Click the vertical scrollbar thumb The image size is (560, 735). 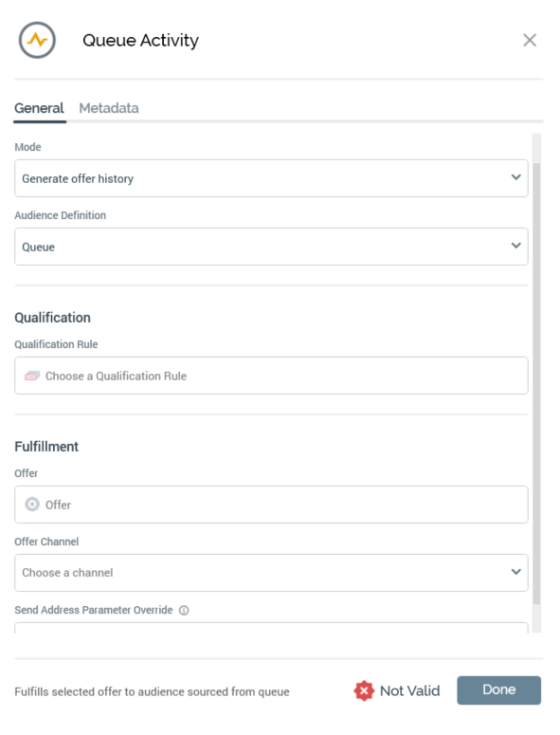[x=536, y=384]
